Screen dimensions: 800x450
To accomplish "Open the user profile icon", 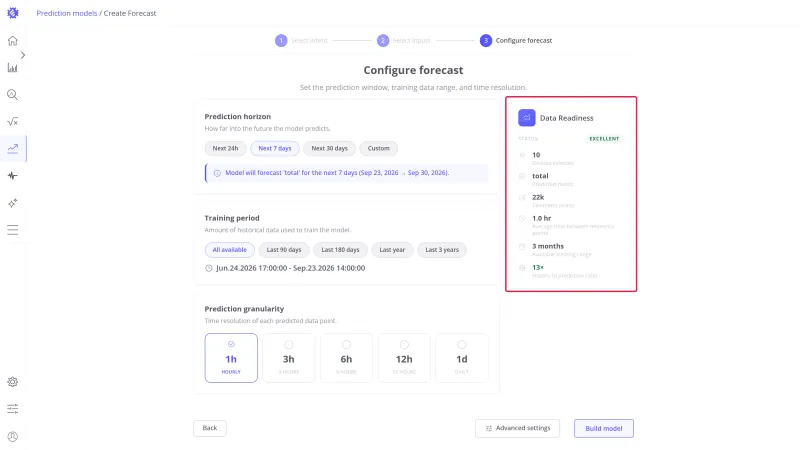I will [x=13, y=437].
